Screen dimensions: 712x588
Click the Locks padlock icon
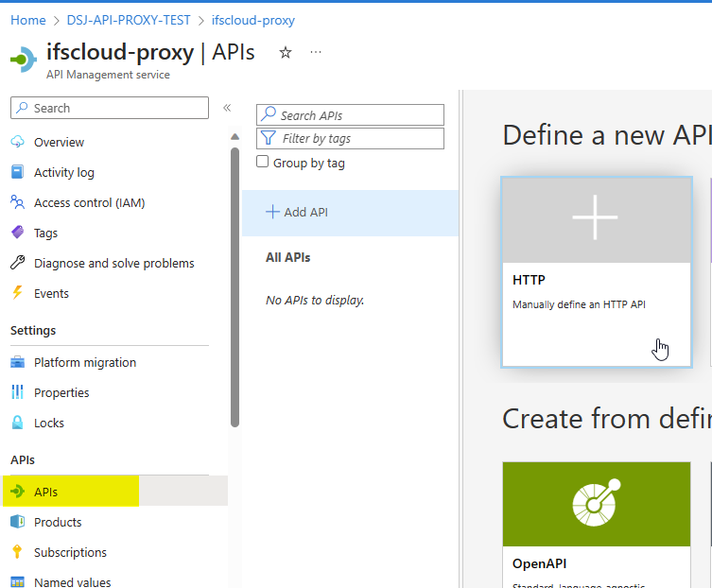tap(17, 423)
